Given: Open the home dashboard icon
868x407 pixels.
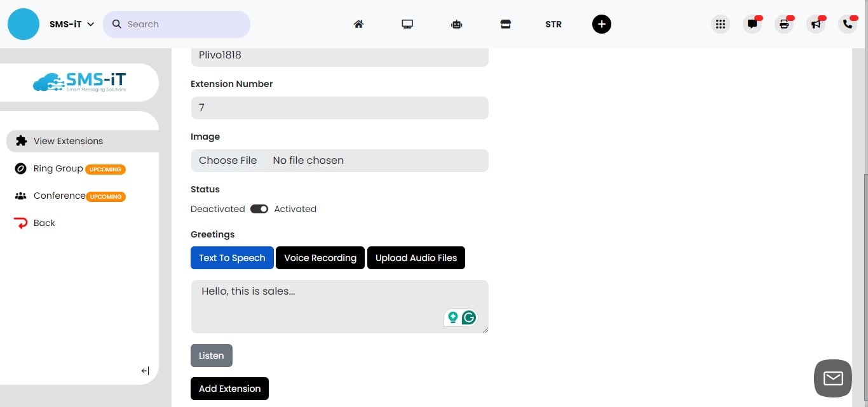Looking at the screenshot, I should tap(358, 23).
